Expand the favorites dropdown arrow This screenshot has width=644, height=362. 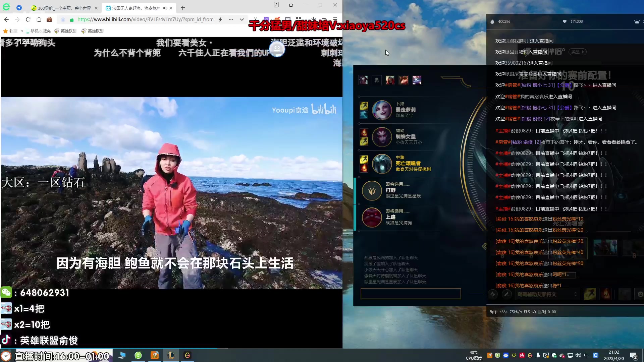22,31
